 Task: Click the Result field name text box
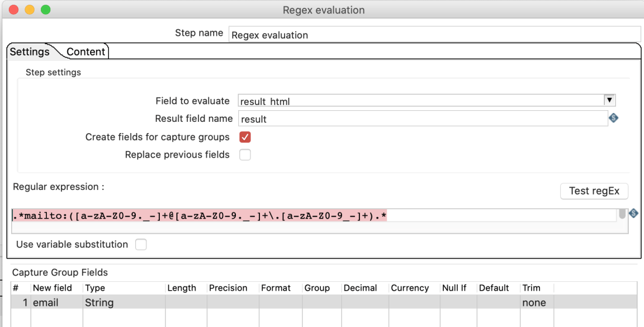click(422, 119)
